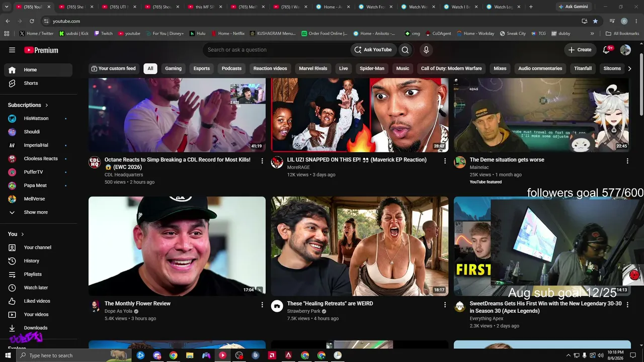Reload the YouTube page

[32, 21]
